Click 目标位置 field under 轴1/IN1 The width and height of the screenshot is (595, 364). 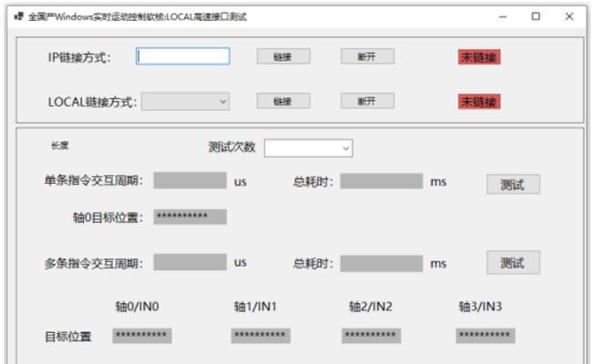(261, 336)
